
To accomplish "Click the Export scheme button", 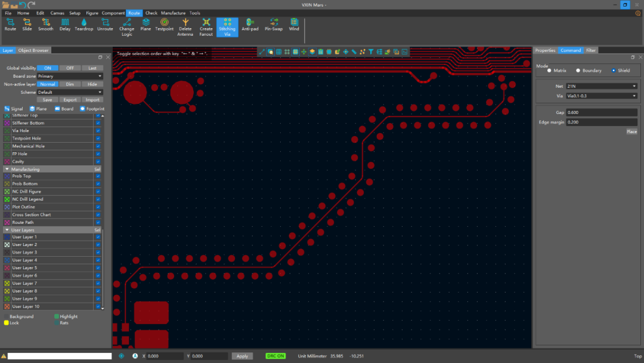I will click(x=70, y=100).
